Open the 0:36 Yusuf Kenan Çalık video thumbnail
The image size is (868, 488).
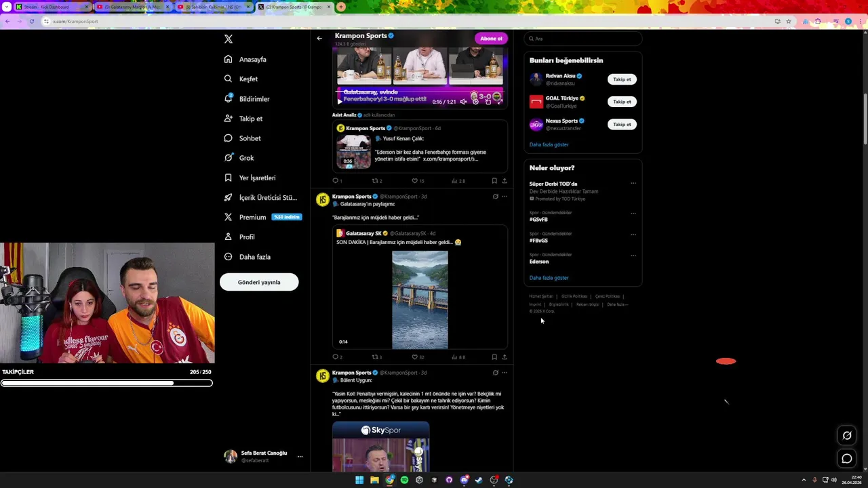click(x=354, y=151)
